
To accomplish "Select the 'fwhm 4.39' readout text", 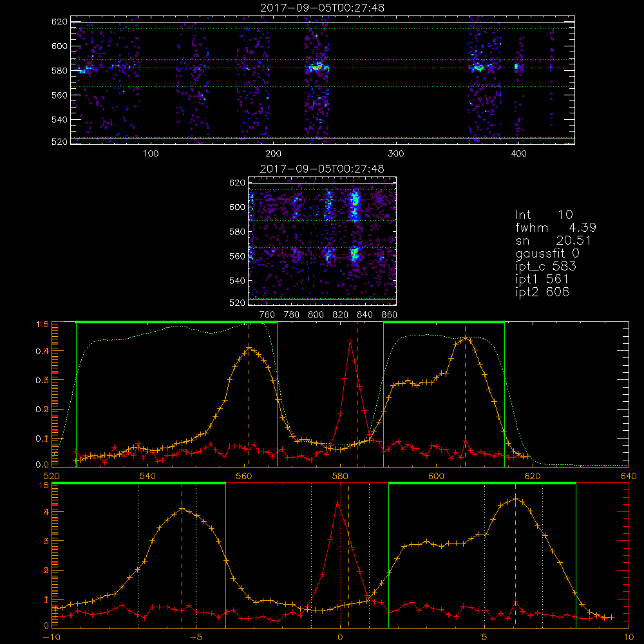I will tap(556, 227).
